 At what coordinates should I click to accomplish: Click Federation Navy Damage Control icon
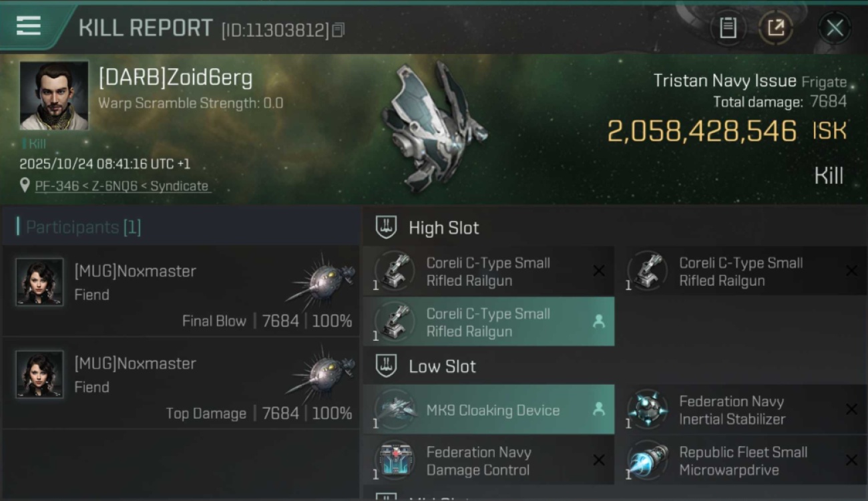pos(395,460)
